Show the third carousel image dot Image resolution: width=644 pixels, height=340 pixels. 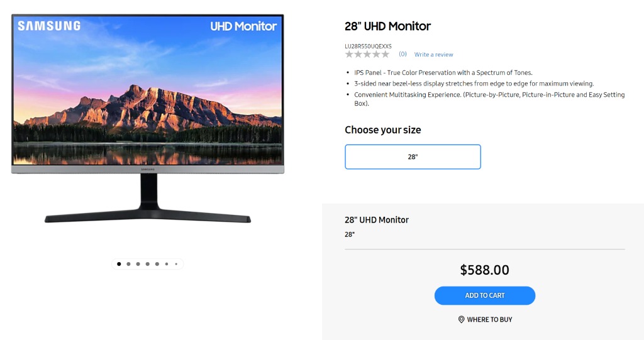coord(138,264)
